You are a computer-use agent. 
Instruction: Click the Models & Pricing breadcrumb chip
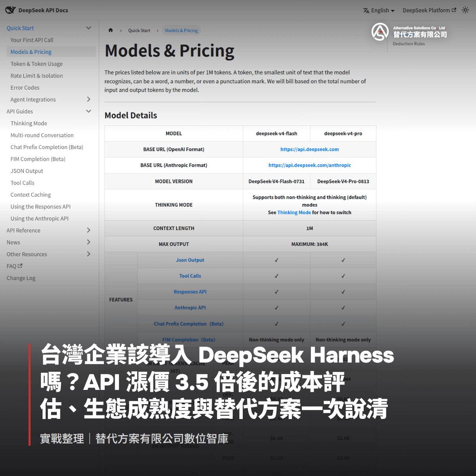pos(181,31)
